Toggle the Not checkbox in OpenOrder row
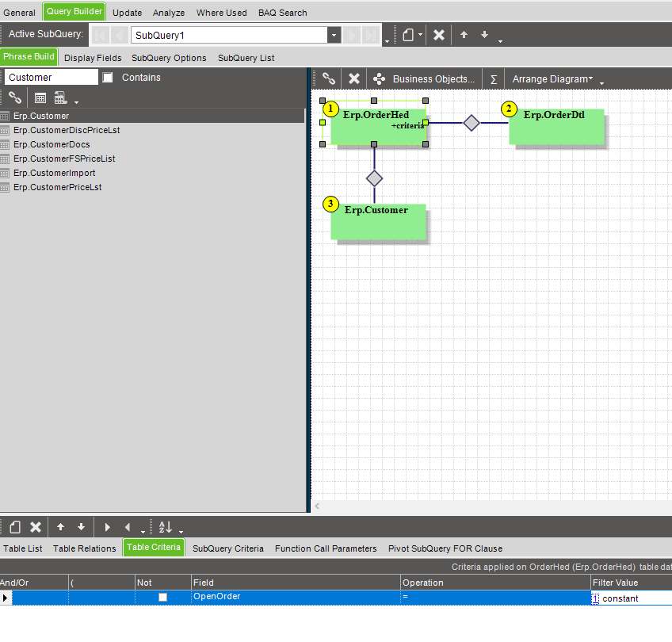The width and height of the screenshot is (672, 642). point(163,597)
